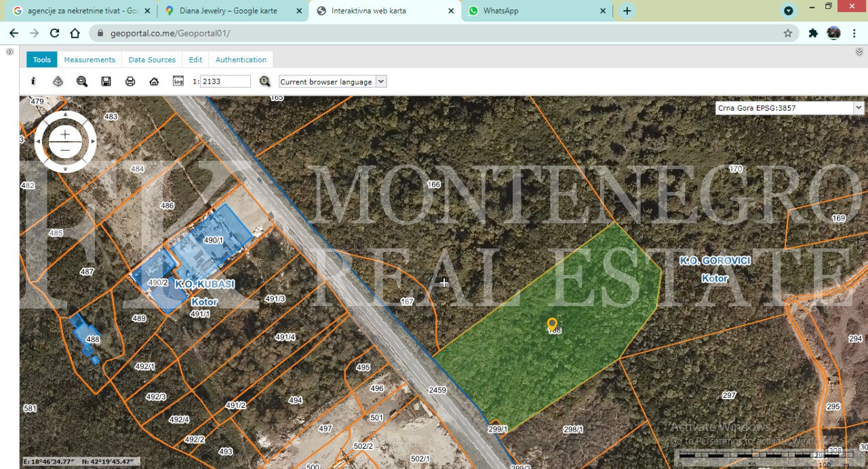868x469 pixels.
Task: Zoom out with the minus button
Action: point(65,149)
